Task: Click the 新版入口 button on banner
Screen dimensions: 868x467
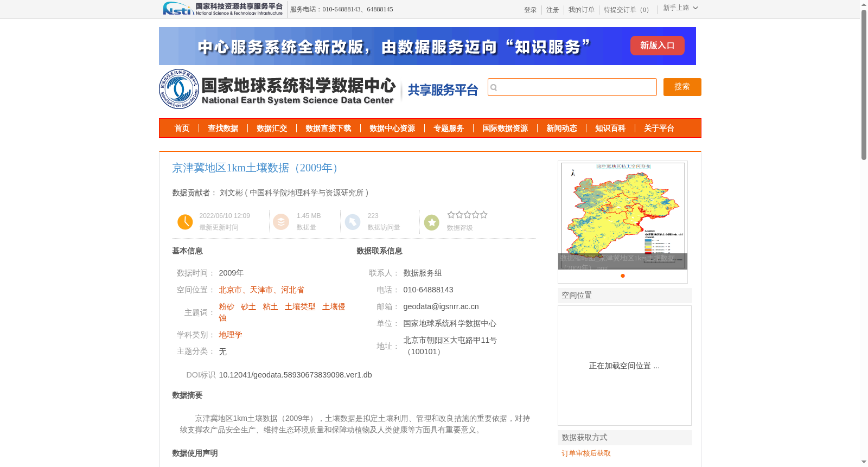Action: coord(657,46)
